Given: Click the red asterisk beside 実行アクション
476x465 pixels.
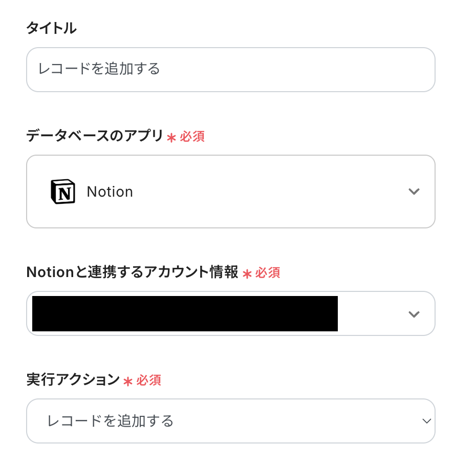Looking at the screenshot, I should (x=128, y=381).
